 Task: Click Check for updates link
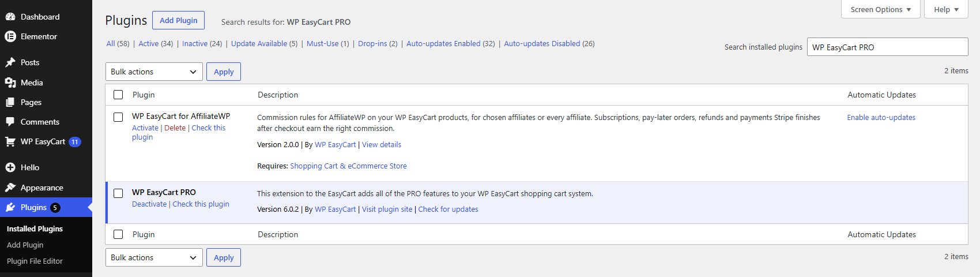[448, 209]
